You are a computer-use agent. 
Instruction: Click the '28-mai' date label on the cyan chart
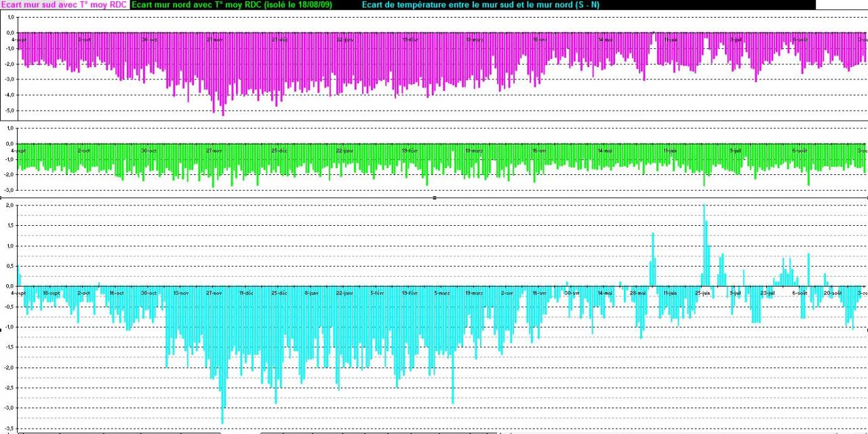[637, 293]
